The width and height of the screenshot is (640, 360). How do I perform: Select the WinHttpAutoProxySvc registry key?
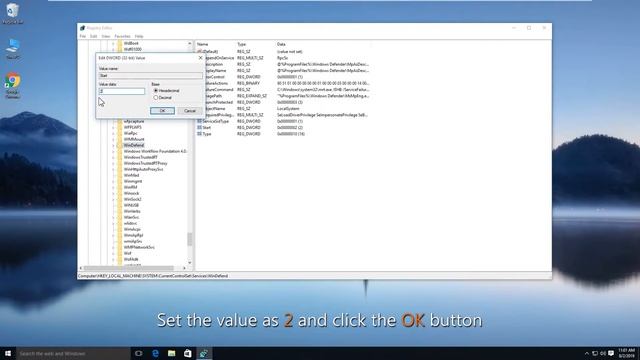click(x=143, y=169)
